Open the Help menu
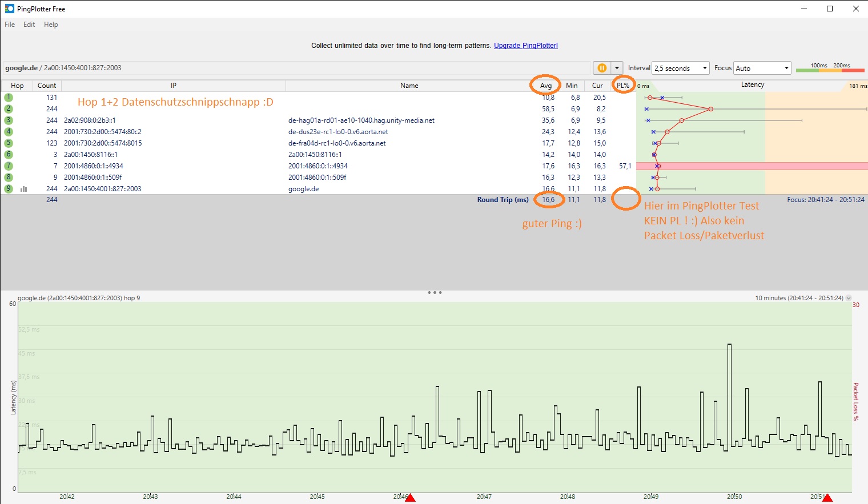This screenshot has height=504, width=868. (51, 25)
